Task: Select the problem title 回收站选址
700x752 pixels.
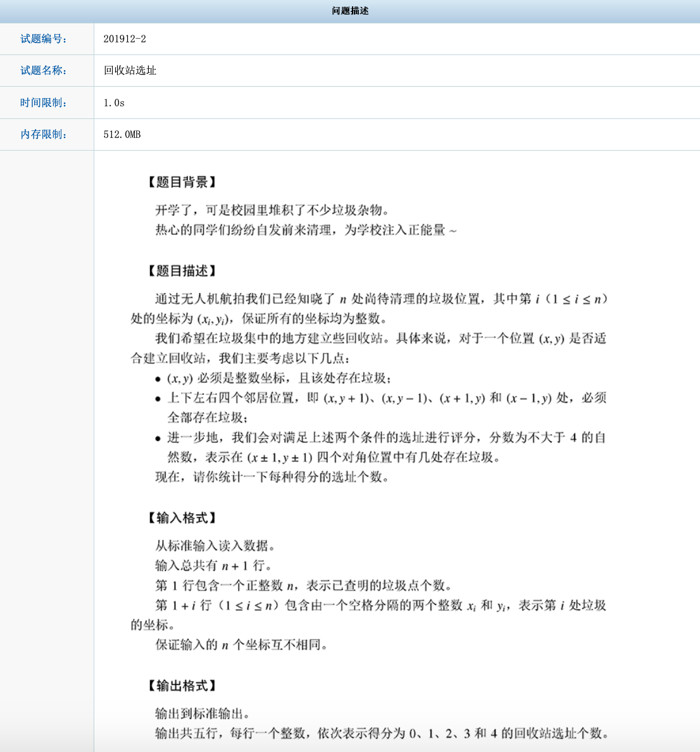Action: 129,70
